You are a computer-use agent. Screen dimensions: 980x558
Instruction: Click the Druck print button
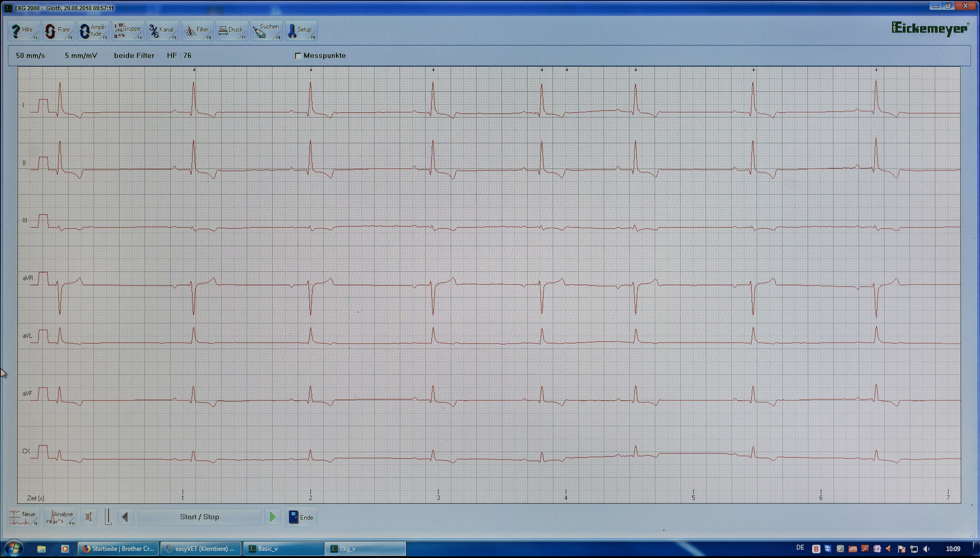point(232,31)
